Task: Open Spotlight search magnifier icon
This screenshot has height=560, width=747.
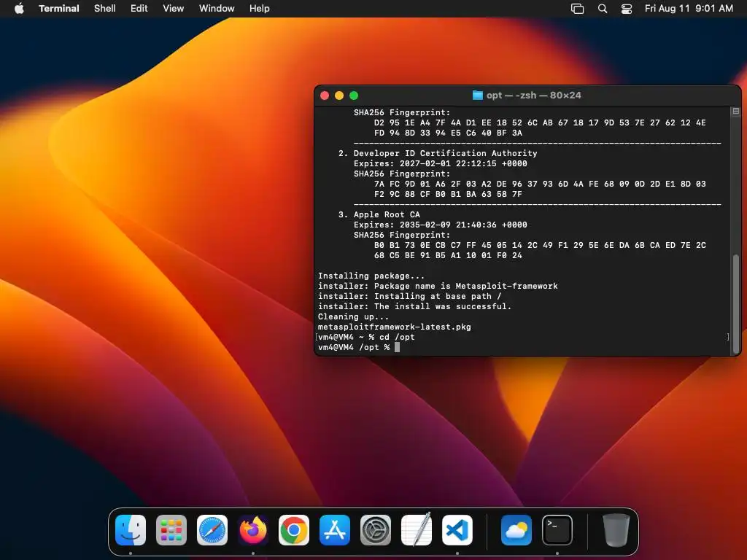Action: 602,9
